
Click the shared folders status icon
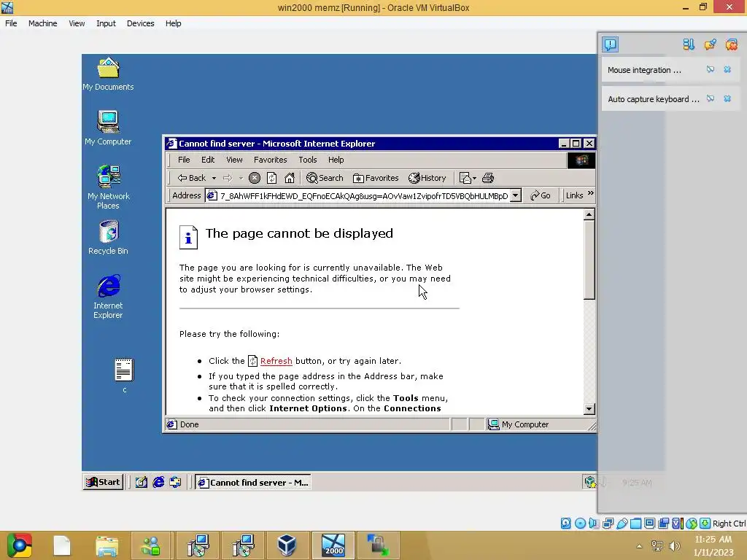pos(636,524)
